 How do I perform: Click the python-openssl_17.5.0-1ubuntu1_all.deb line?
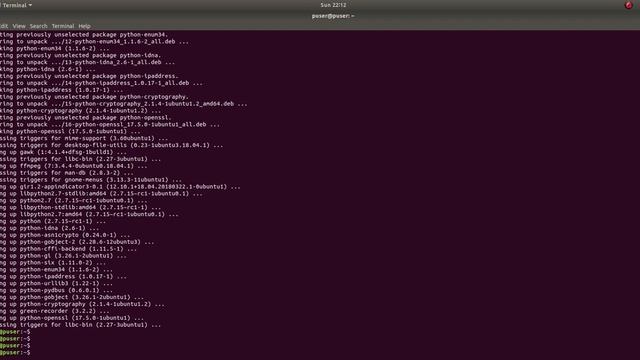(x=110, y=125)
